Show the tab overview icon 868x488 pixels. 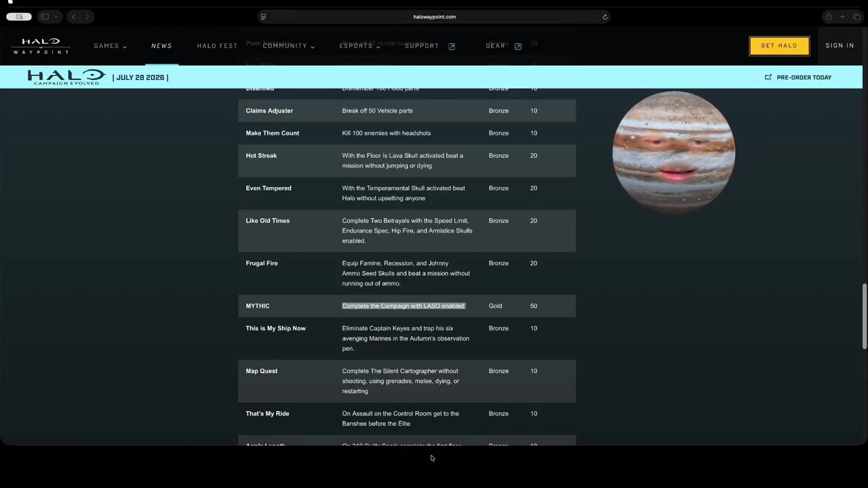[x=856, y=17]
